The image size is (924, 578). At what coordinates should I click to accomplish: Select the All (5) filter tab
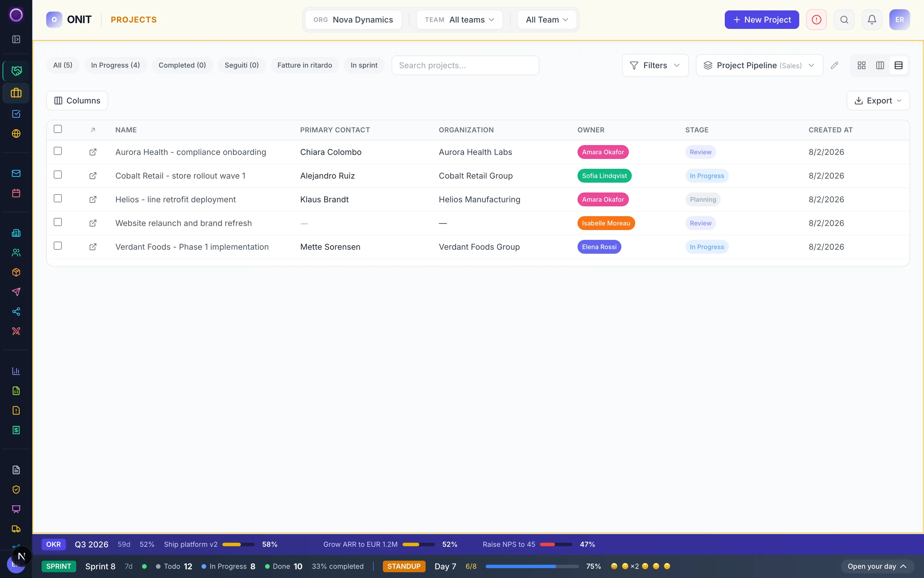(63, 65)
